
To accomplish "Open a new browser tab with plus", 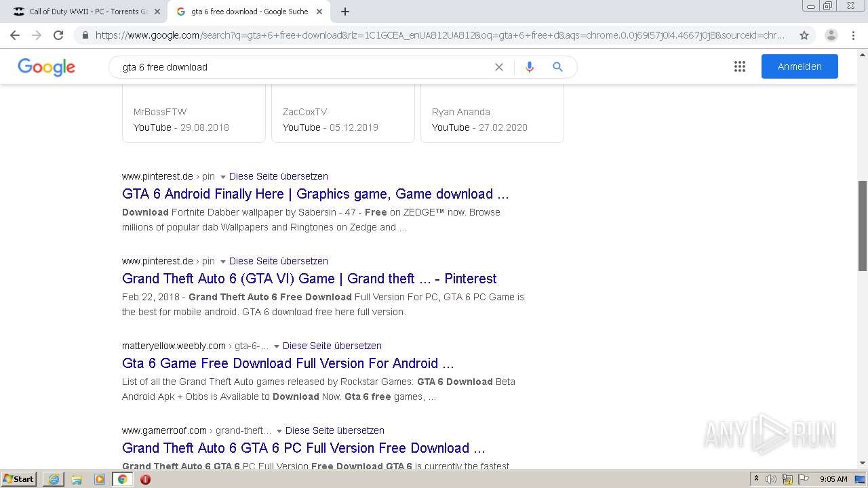I will [x=345, y=12].
